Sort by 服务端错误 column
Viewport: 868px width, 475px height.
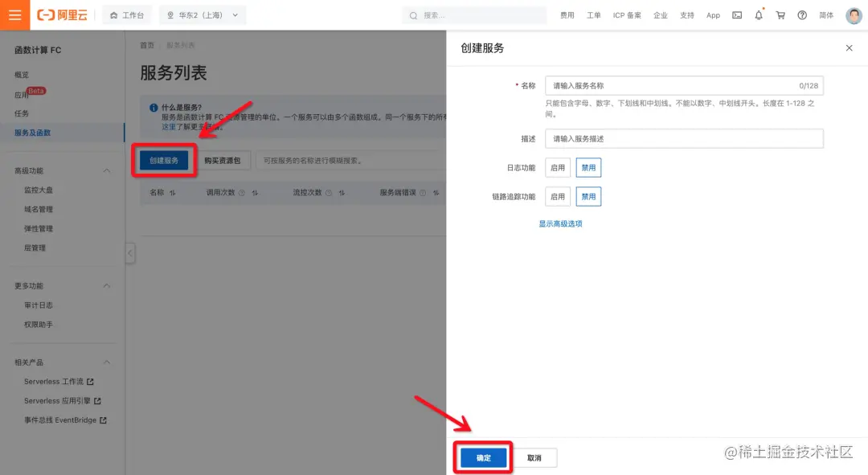[x=436, y=193]
